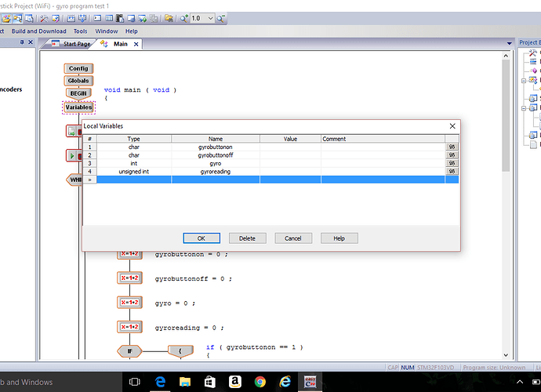Open the terminal window toolbar icon
Viewport: 541px width, 392px height.
[98, 18]
